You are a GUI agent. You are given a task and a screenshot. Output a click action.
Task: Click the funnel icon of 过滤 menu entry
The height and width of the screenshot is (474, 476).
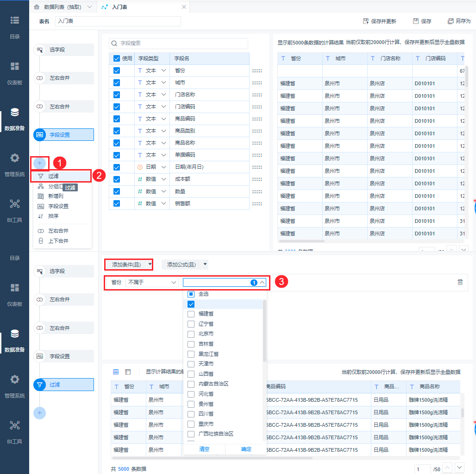coord(41,176)
